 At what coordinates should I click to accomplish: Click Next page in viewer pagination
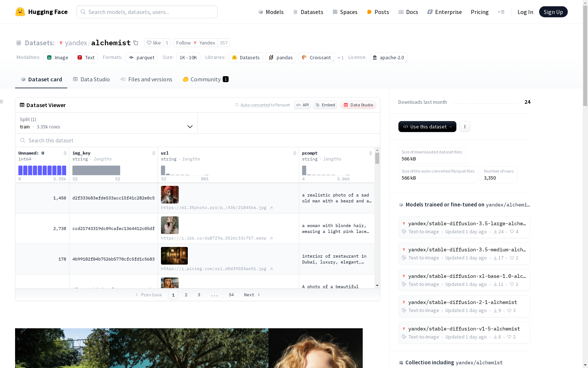pos(252,295)
